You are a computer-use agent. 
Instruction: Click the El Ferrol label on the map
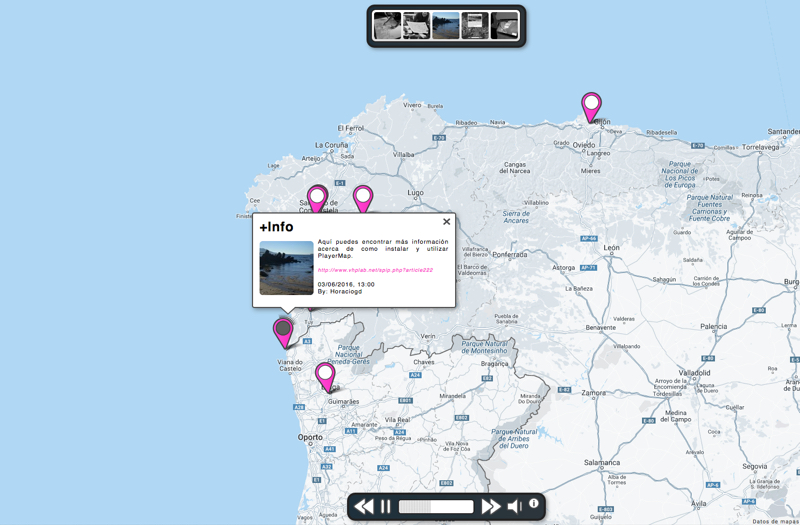tap(351, 128)
